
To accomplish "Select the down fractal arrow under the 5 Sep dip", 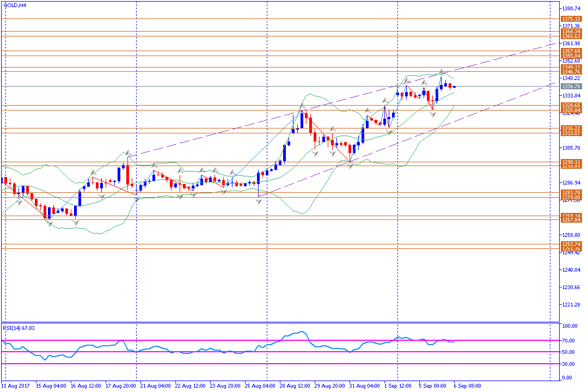I will pyautogui.click(x=433, y=114).
